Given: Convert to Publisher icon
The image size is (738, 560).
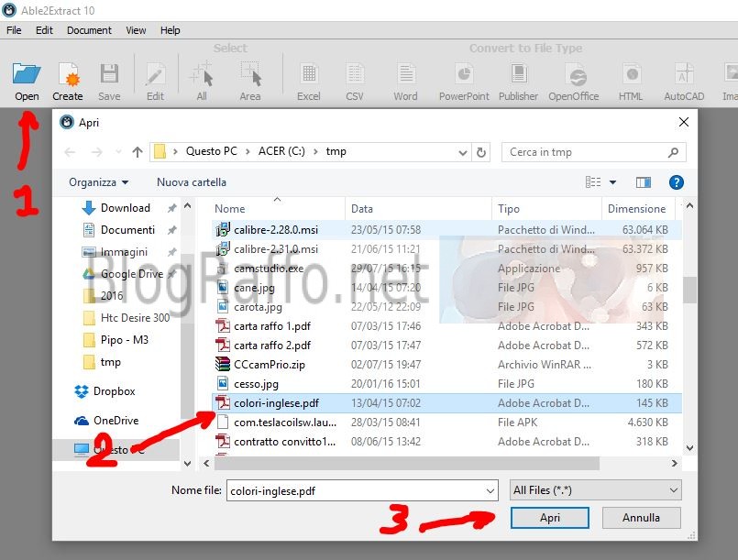Looking at the screenshot, I should click(518, 74).
